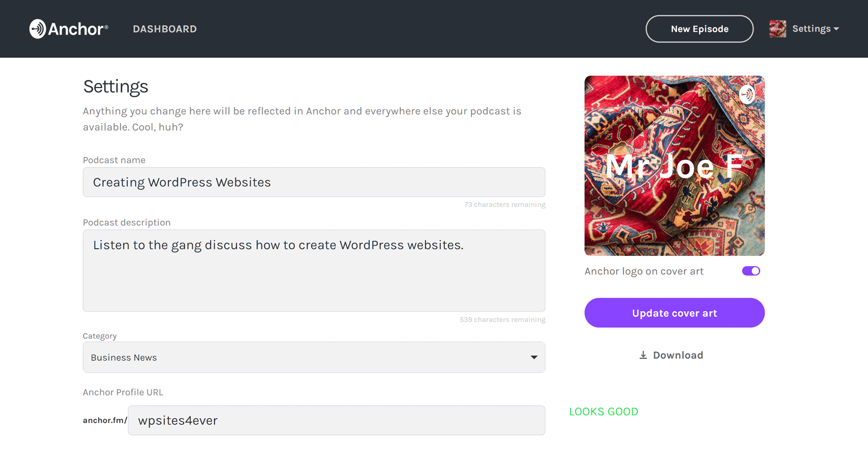Click the LOOKS GOOD validation text
This screenshot has height=453, width=868.
coord(603,412)
